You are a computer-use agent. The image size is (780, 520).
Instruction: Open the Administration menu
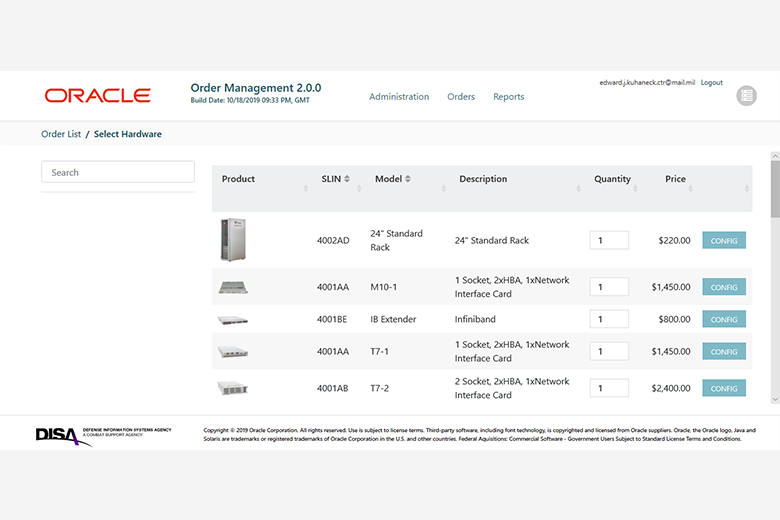point(399,97)
